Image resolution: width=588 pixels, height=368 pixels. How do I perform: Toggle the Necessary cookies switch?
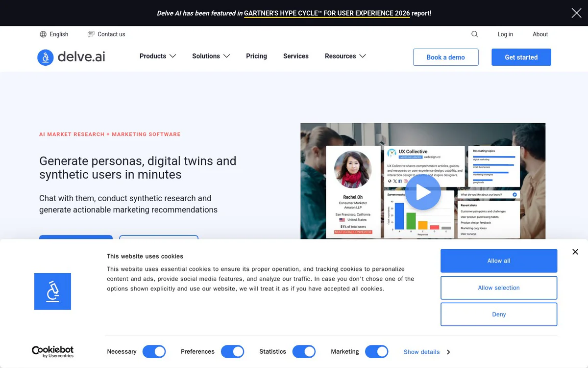[x=154, y=352]
